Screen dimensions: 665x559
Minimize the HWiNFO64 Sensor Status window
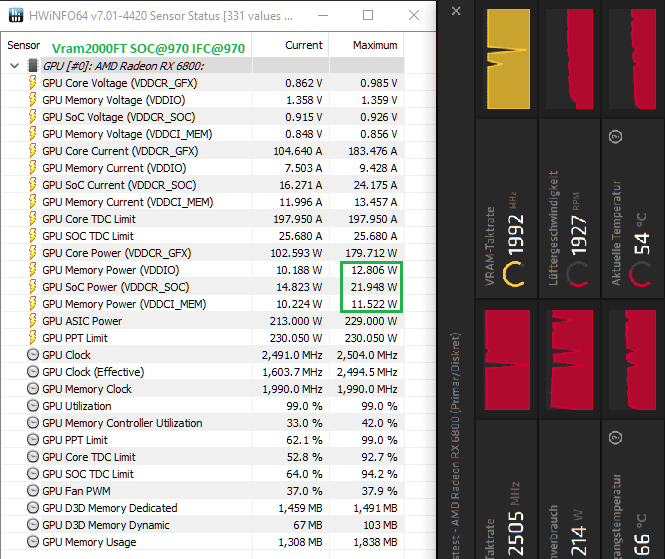[x=323, y=15]
